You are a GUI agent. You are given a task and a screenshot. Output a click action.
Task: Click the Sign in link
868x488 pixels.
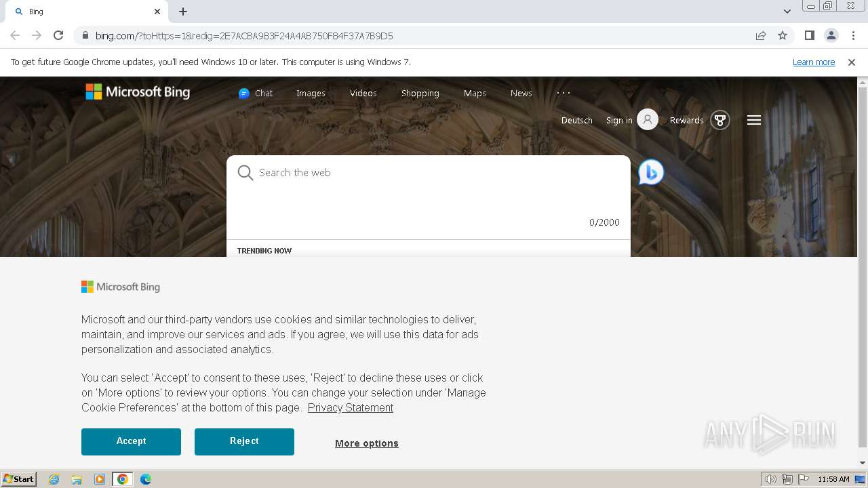tap(619, 121)
